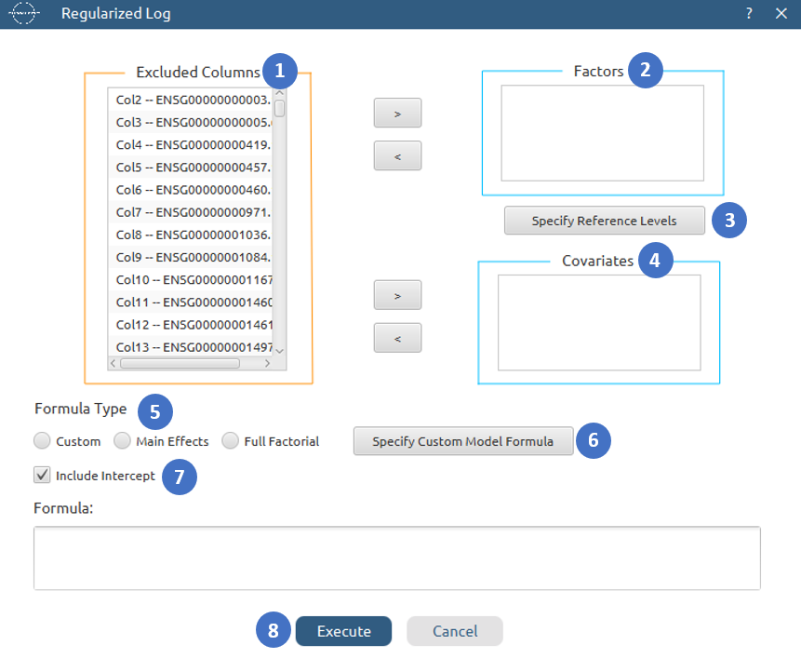The height and width of the screenshot is (672, 801).
Task: Select Col3 -- ENSG00000000005 row
Action: 191,122
